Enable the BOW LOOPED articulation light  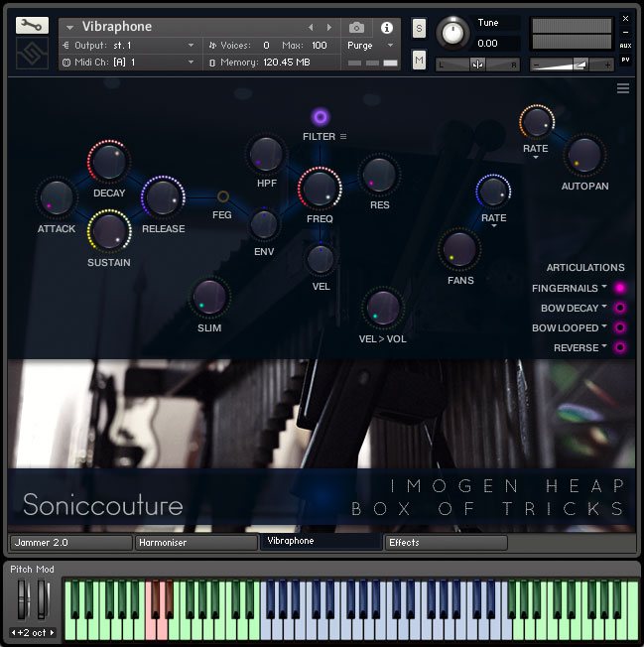619,327
